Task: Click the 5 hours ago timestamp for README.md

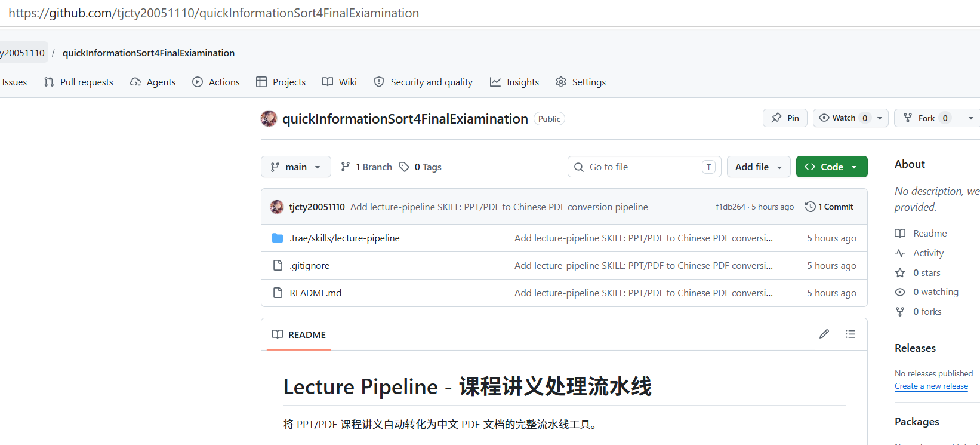Action: [831, 293]
